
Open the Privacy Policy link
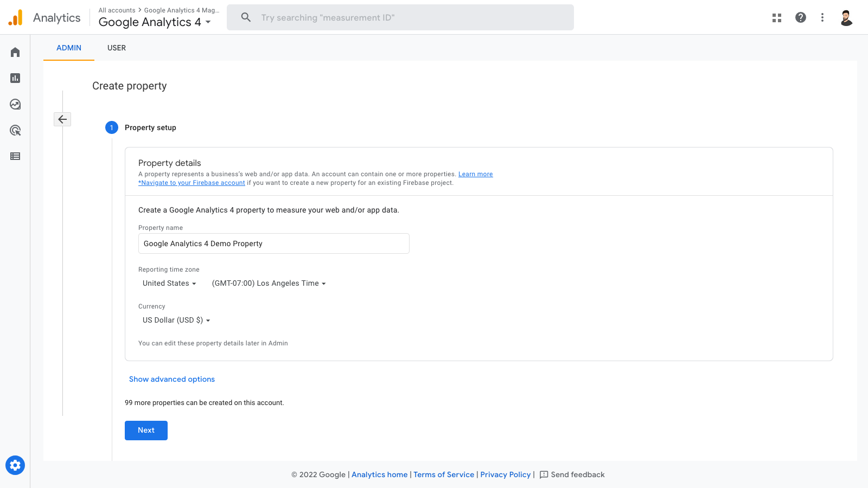tap(506, 474)
